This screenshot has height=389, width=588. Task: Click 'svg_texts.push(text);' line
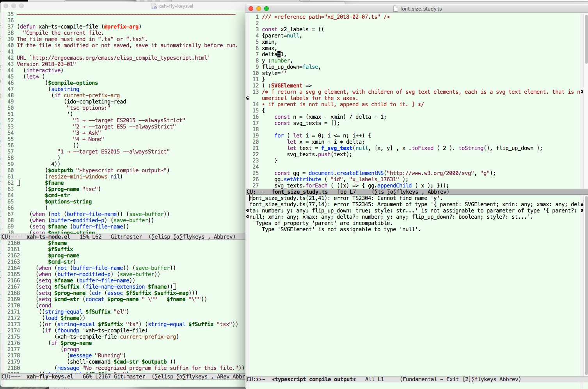click(320, 154)
